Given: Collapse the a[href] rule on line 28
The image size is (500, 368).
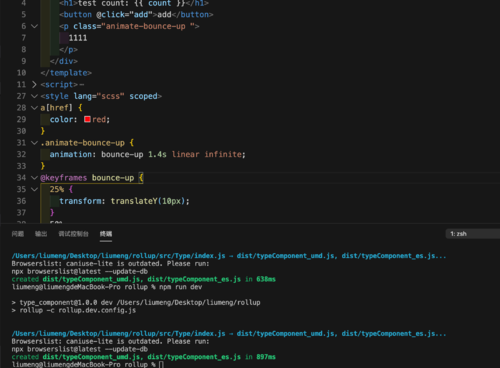Looking at the screenshot, I should [34, 108].
